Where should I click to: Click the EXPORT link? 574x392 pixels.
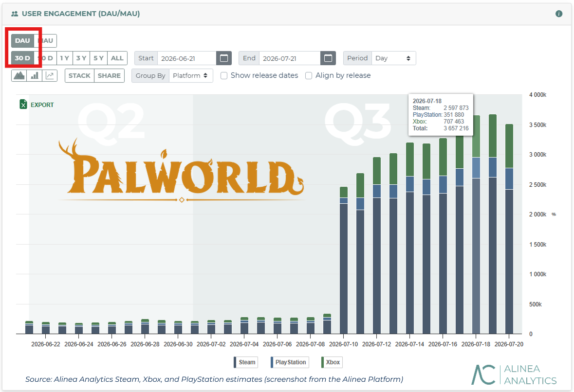[42, 105]
